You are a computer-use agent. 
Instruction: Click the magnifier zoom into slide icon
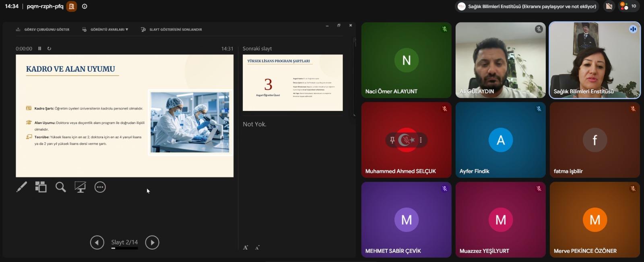coord(61,187)
